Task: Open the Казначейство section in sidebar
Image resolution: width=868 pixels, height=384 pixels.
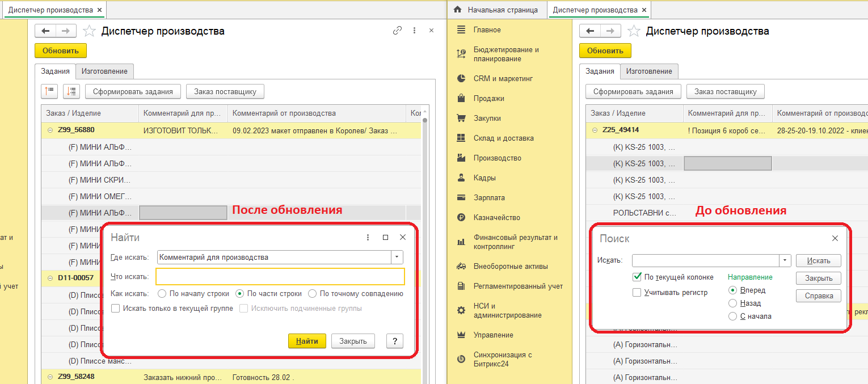Action: (x=496, y=218)
